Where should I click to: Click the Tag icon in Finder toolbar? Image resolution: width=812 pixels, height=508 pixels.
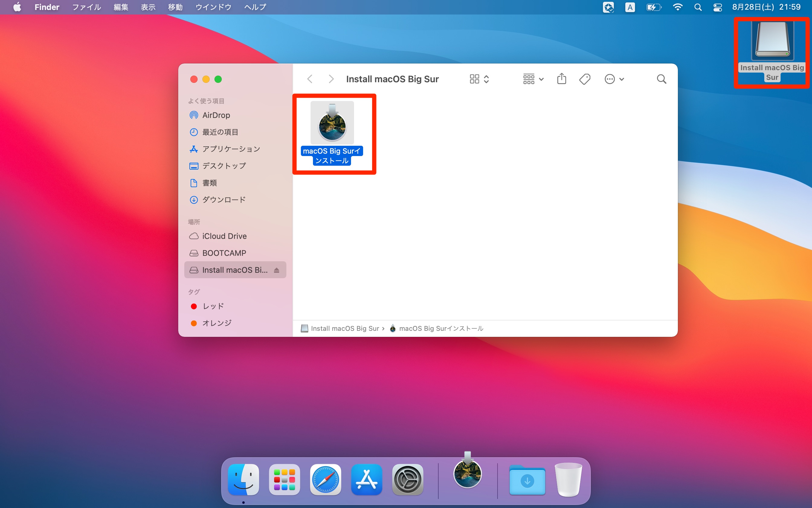[585, 79]
